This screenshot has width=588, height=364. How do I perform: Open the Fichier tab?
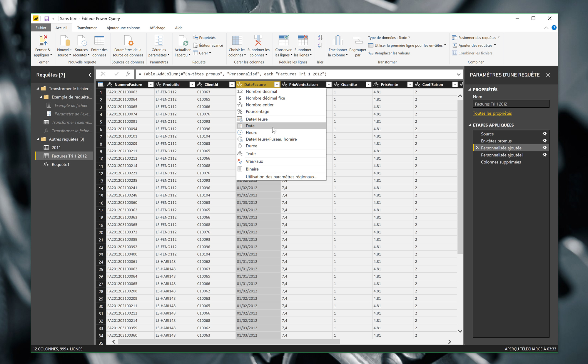[41, 28]
